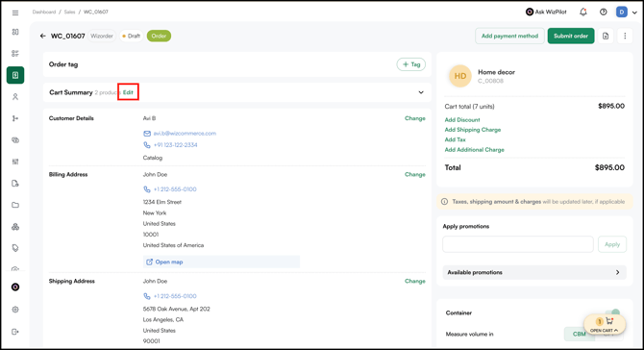Click the 1234 Elm Street address line
The image size is (644, 350).
pos(161,202)
